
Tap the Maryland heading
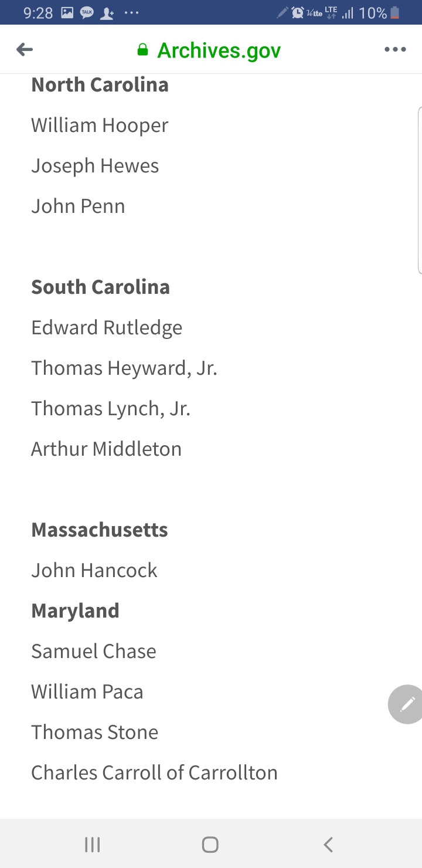click(75, 611)
